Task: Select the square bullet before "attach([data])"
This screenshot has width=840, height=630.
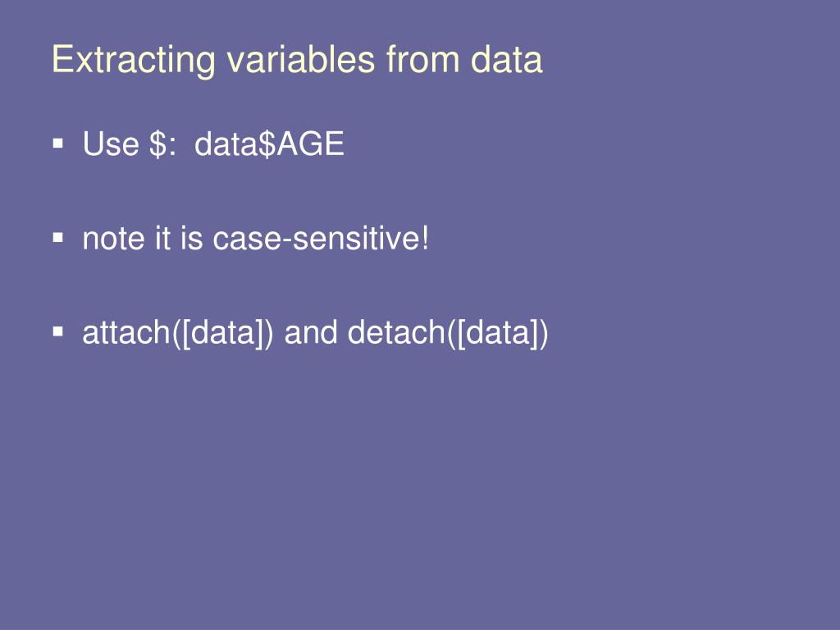Action: (x=58, y=332)
